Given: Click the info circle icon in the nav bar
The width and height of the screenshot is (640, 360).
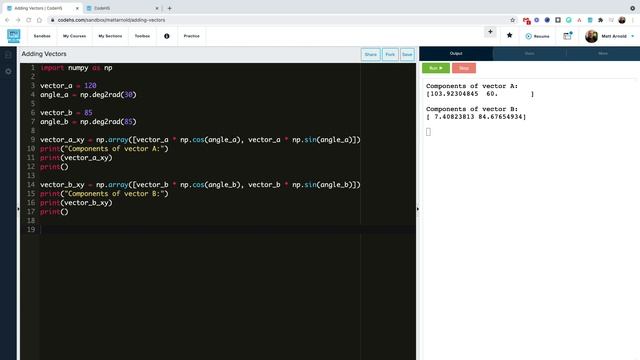Looking at the screenshot, I should [x=167, y=36].
